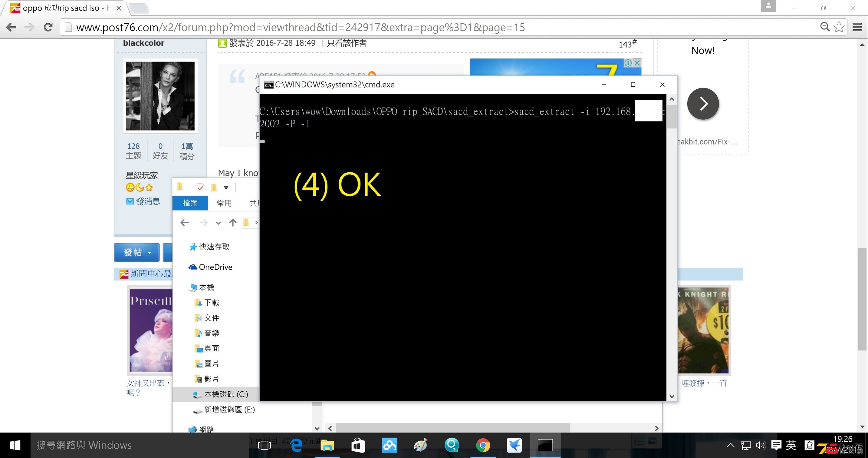868x458 pixels.
Task: Open Explorer's recent locations chevron
Action: click(218, 223)
